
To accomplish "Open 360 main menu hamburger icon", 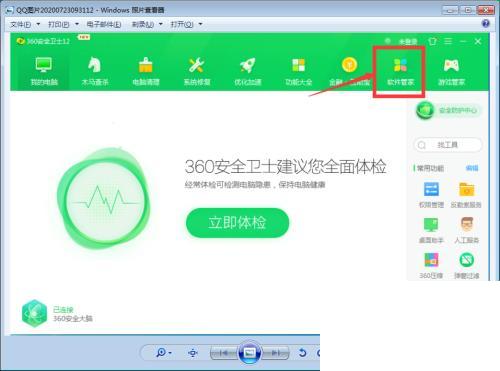I will (448, 41).
